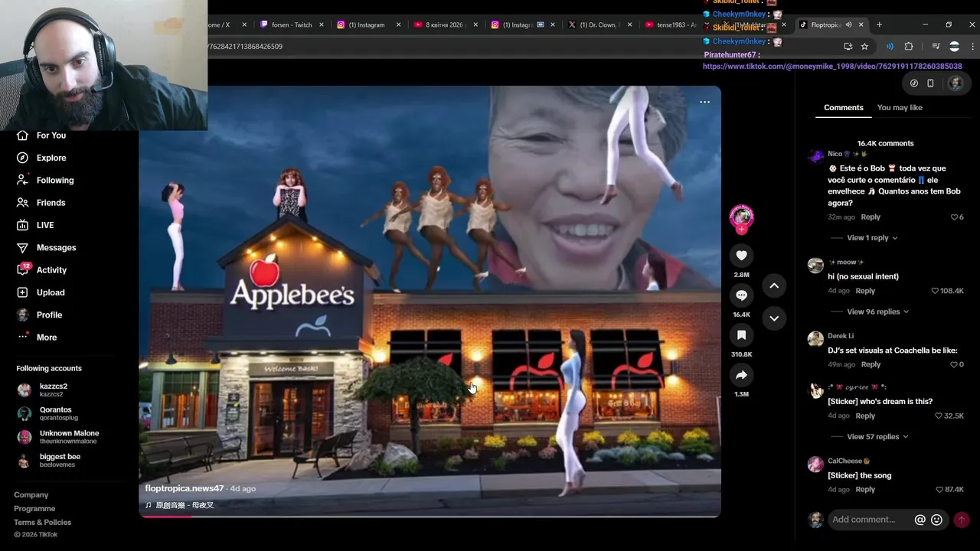
Task: Seek video using the red progress bar
Action: (x=430, y=516)
